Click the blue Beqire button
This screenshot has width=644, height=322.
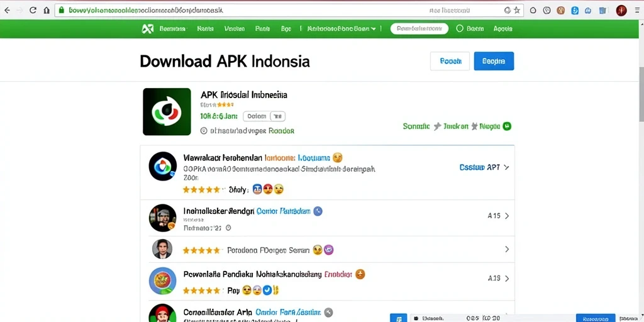pyautogui.click(x=494, y=61)
